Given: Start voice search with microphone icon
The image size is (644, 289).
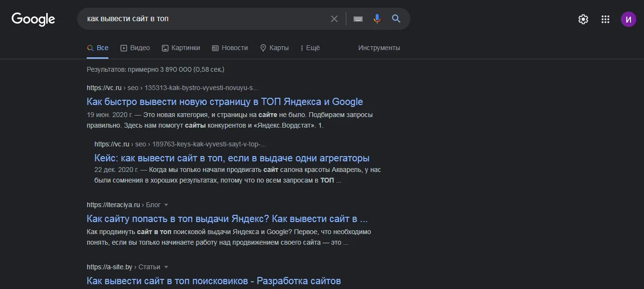Looking at the screenshot, I should click(x=377, y=19).
